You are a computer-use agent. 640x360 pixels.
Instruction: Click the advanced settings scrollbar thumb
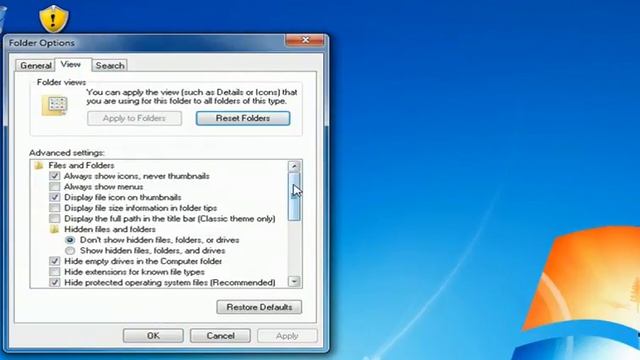coord(294,197)
